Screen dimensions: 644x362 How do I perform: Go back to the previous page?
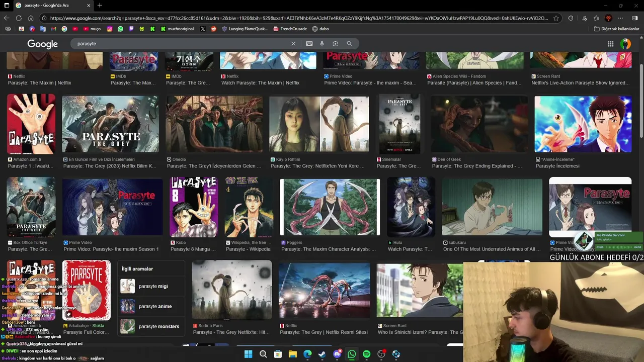tap(7, 18)
